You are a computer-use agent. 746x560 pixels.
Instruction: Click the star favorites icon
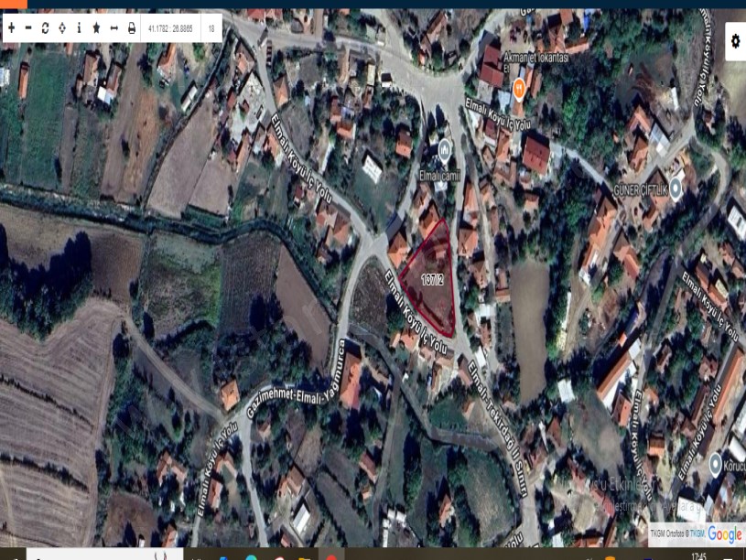pyautogui.click(x=96, y=28)
